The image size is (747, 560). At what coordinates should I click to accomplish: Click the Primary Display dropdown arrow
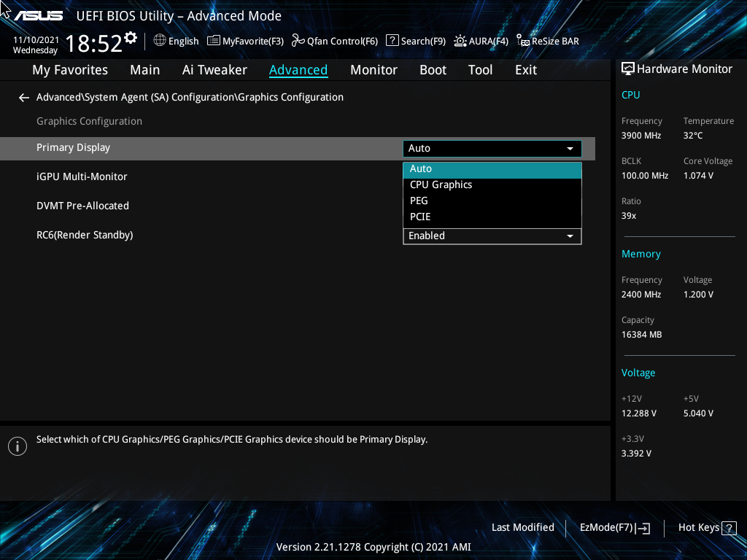click(x=570, y=149)
